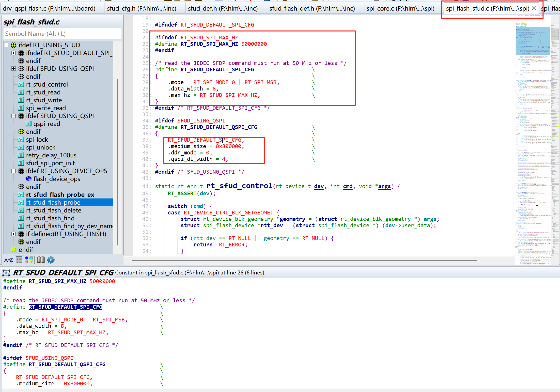Collapse the ifdef RT_USING_SFUD root node

(6, 45)
